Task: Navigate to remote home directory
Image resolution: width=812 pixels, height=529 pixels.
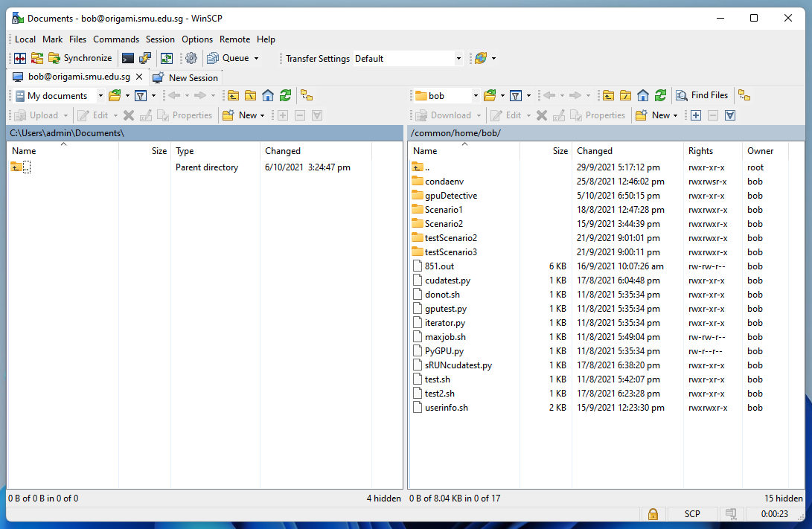Action: tap(641, 95)
